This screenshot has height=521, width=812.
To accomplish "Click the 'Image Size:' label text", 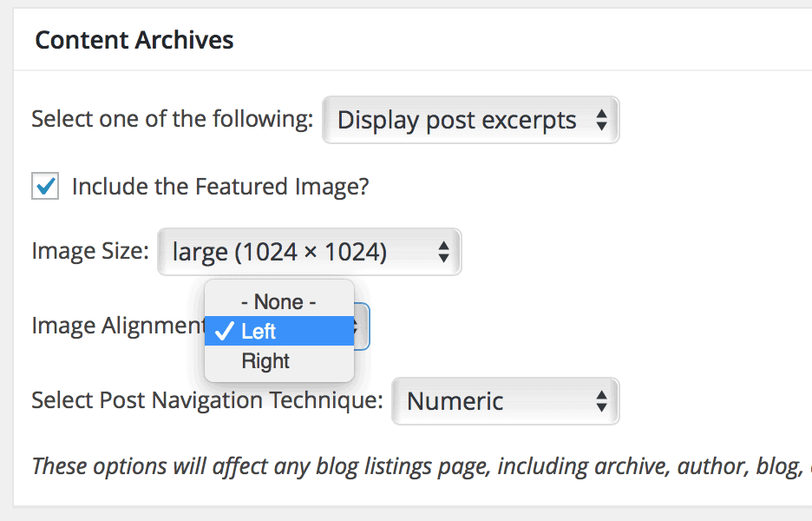I will pyautogui.click(x=89, y=252).
